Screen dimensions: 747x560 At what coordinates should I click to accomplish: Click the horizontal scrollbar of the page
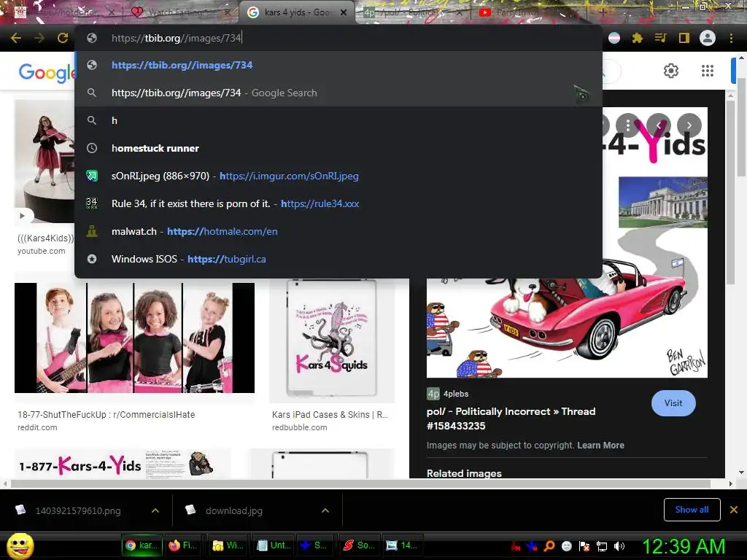click(360, 484)
